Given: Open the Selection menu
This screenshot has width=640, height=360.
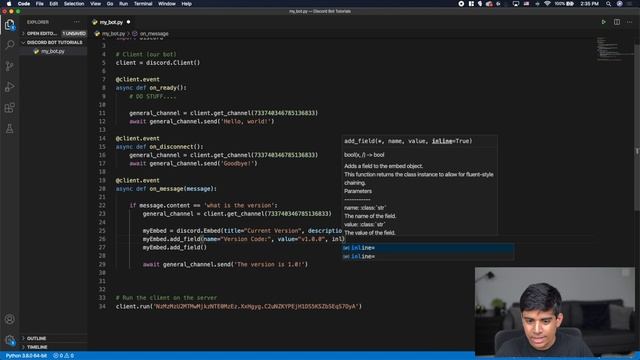Looking at the screenshot, I should click(74, 4).
